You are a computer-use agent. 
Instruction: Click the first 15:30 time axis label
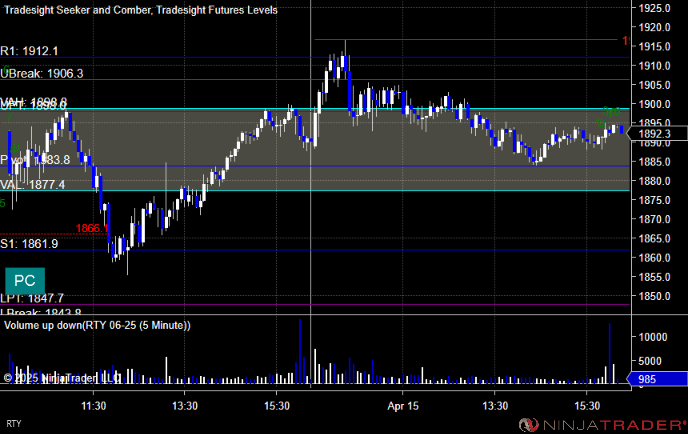click(277, 406)
